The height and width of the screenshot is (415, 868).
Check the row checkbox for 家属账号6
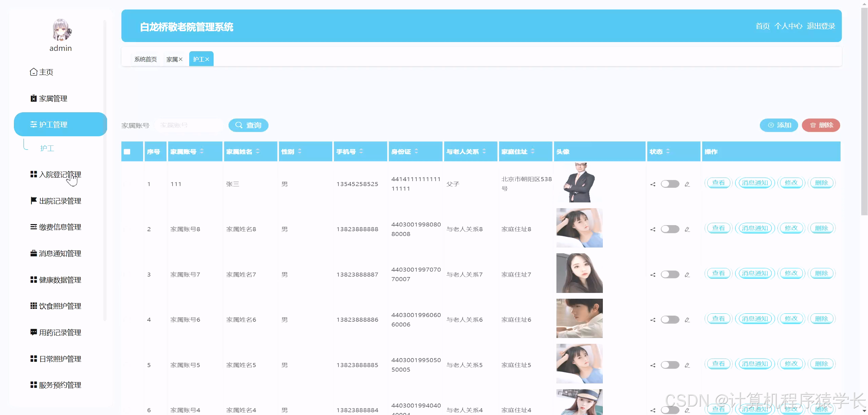(x=127, y=320)
